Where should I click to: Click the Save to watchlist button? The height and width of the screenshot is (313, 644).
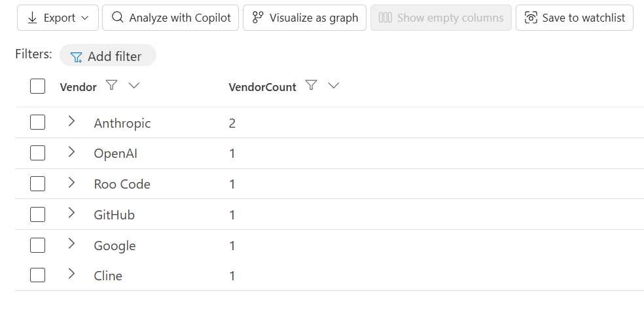coord(575,18)
